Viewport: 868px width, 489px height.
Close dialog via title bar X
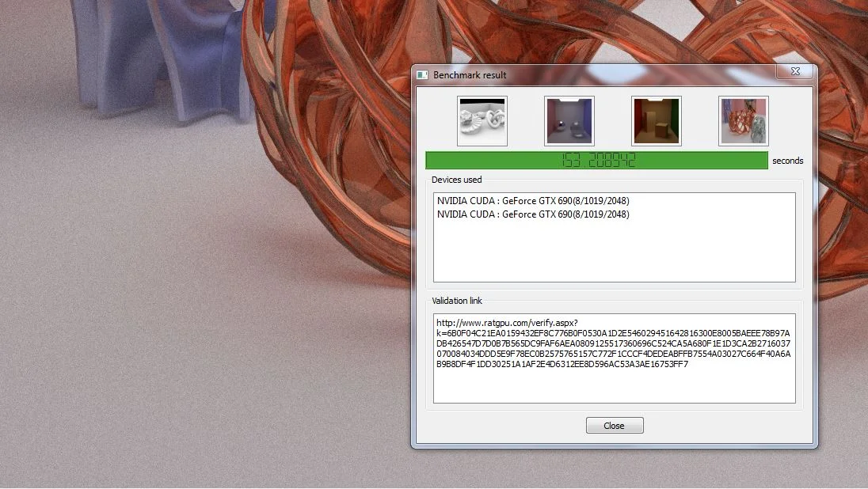point(795,71)
